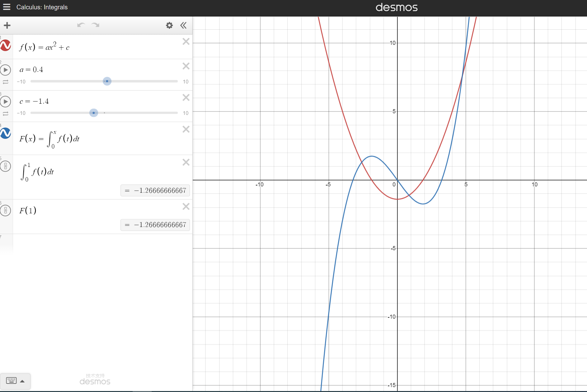Click the a = 0.4 value field
This screenshot has width=587, height=392.
(31, 69)
